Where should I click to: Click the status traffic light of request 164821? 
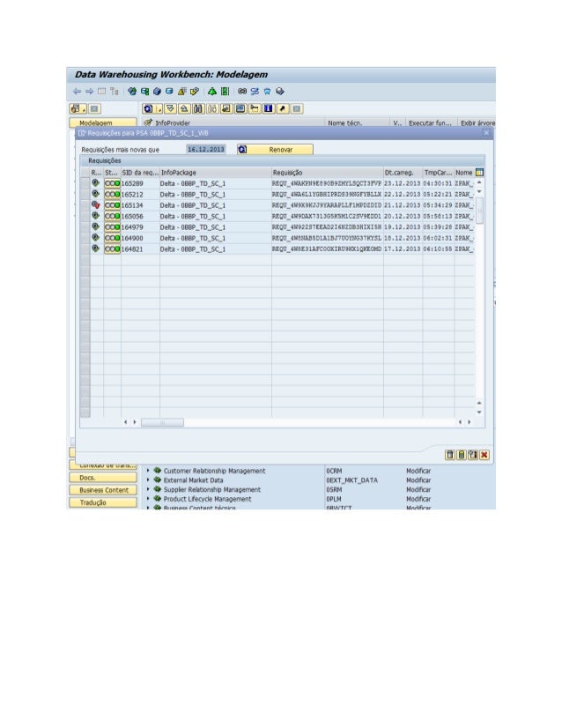tap(112, 249)
